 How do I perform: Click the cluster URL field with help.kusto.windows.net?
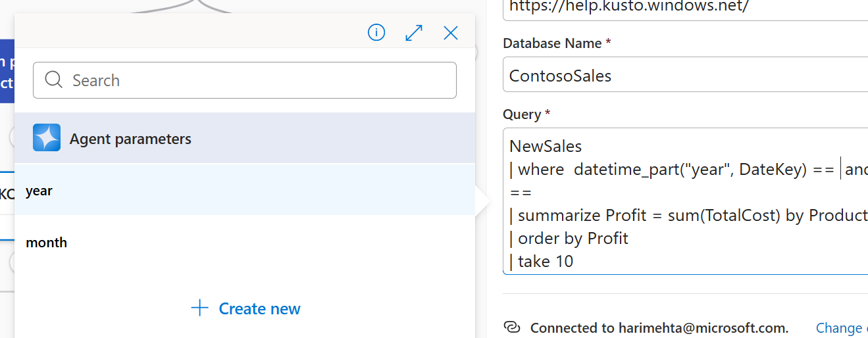point(685,9)
